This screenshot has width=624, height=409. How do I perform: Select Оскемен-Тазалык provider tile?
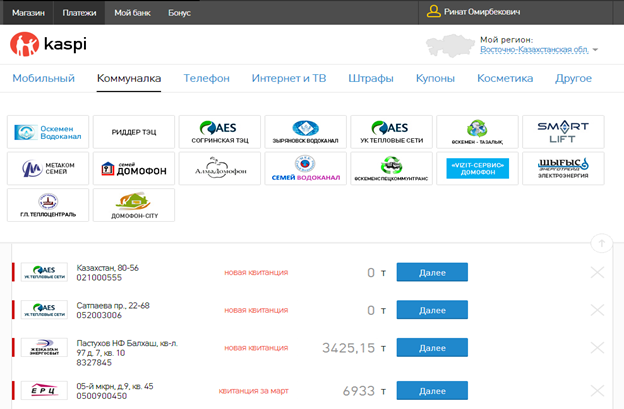[478, 132]
